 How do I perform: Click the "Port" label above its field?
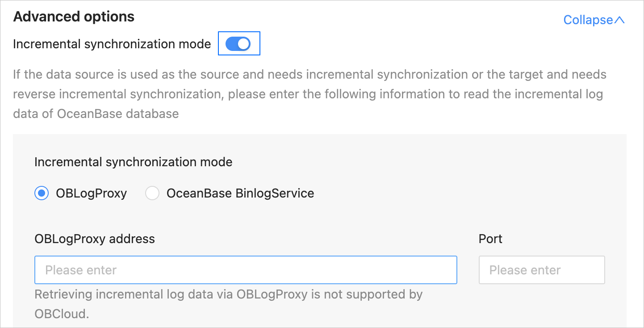pos(490,239)
